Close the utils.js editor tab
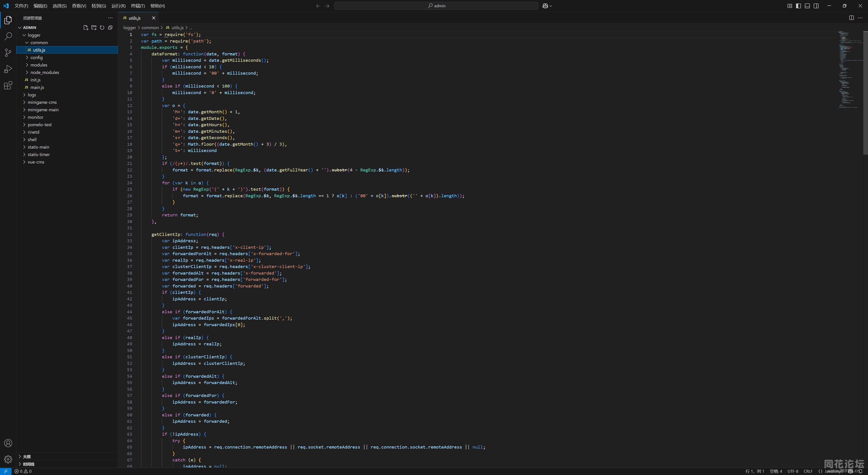The height and width of the screenshot is (475, 868). point(154,18)
